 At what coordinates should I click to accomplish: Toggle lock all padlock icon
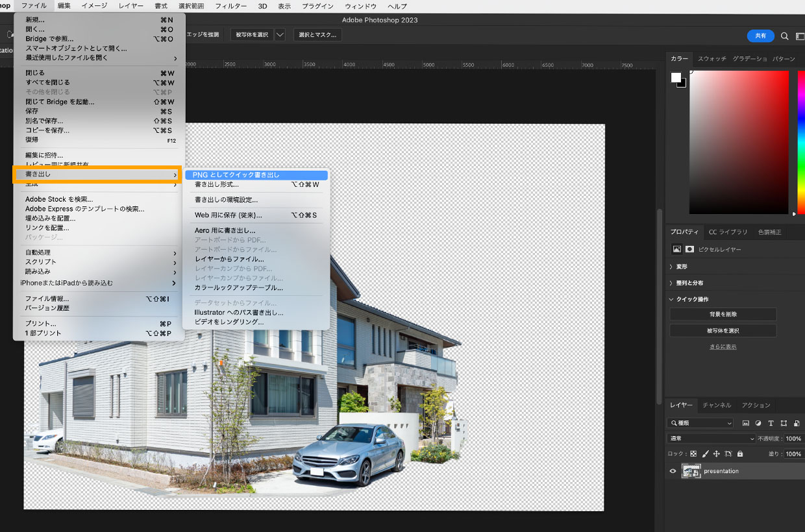pos(740,453)
